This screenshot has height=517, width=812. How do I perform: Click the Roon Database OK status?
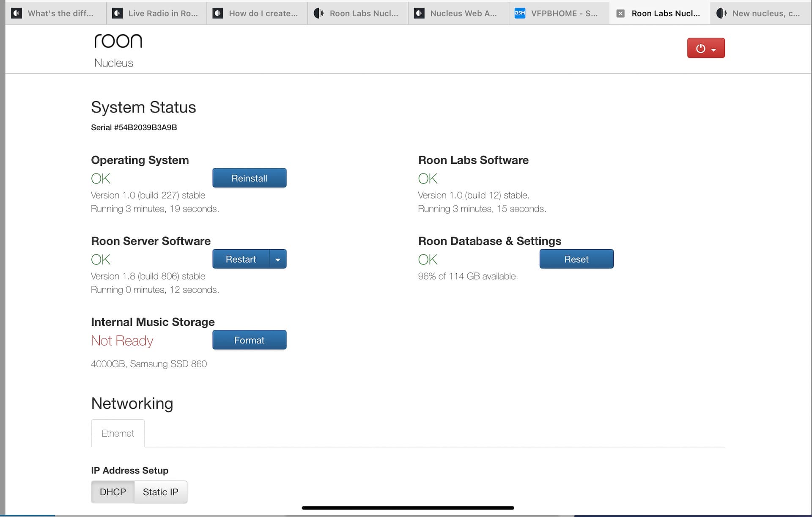tap(428, 259)
